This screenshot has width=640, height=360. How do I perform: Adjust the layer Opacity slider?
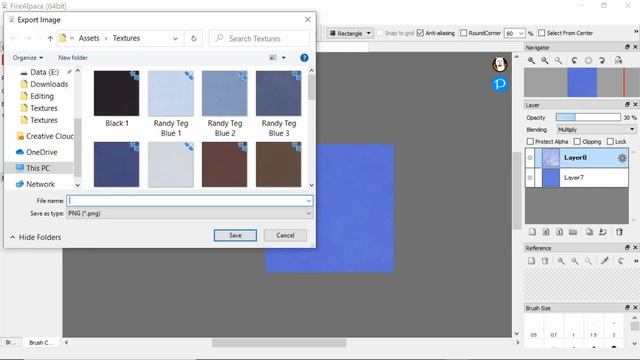(x=588, y=118)
